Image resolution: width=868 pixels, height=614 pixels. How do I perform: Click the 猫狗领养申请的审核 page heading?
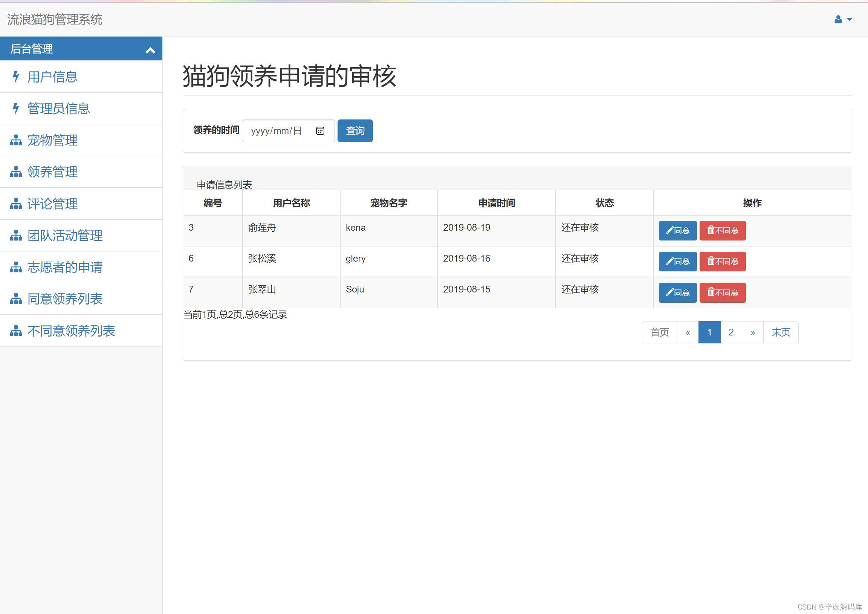click(x=290, y=76)
